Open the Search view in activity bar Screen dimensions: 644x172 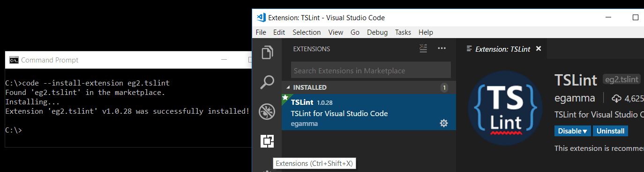[x=267, y=82]
